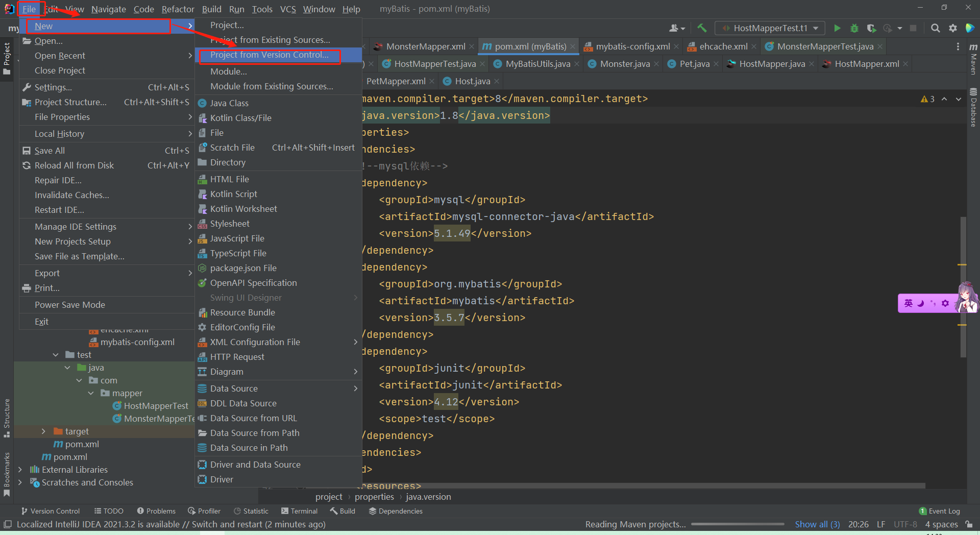Click the editor vertical scrollbar
Screen dimensions: 980x535
[x=963, y=287]
